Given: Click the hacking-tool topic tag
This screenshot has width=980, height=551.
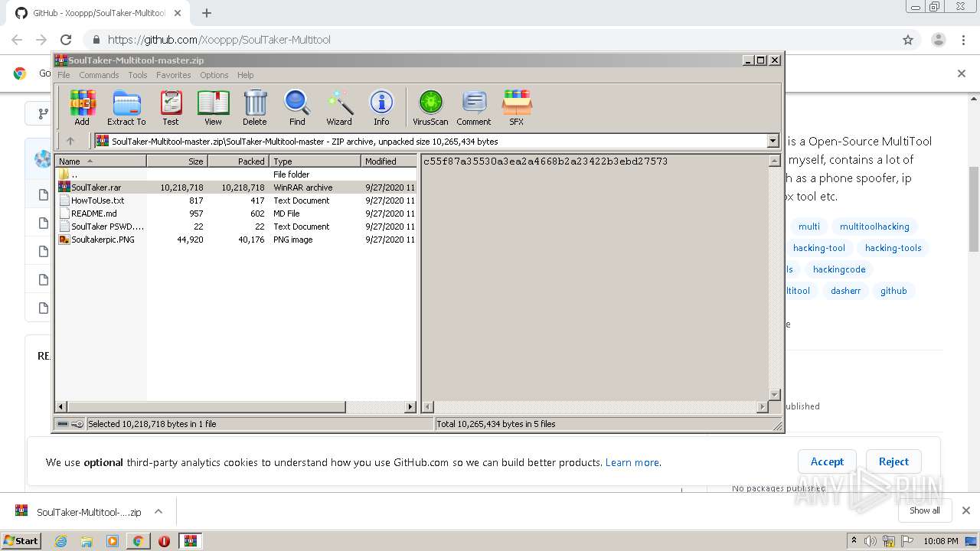Looking at the screenshot, I should tap(819, 248).
